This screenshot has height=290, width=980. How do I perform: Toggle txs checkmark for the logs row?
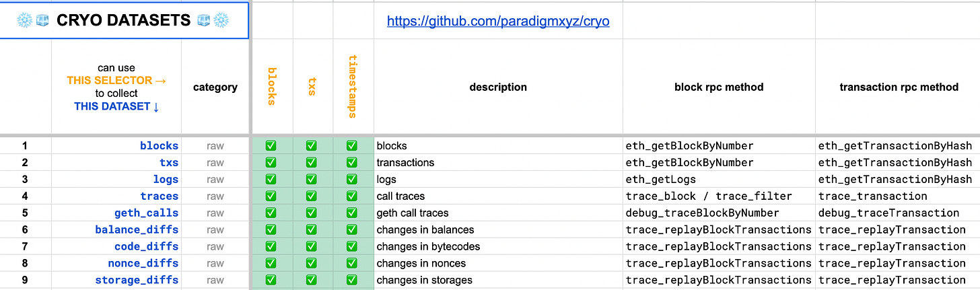coord(312,179)
